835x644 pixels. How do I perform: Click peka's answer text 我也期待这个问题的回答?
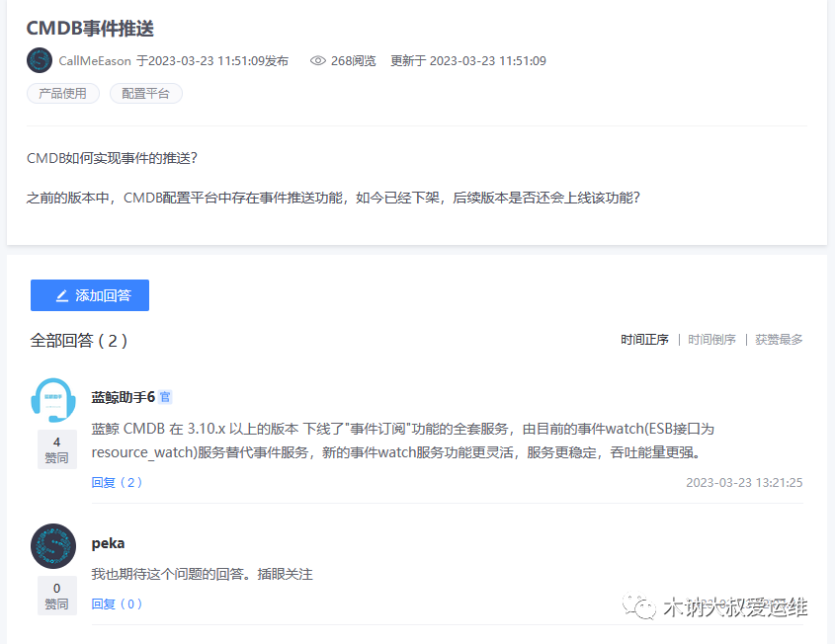[x=203, y=574]
